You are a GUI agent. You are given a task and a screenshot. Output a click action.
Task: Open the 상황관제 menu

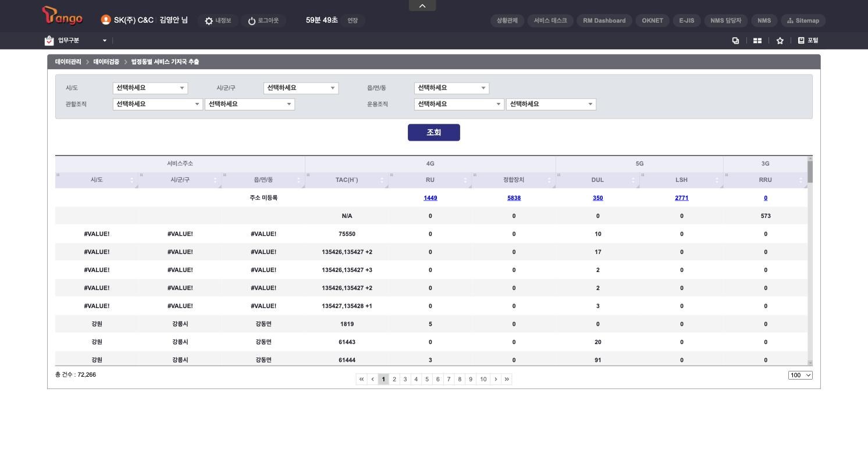click(x=507, y=20)
